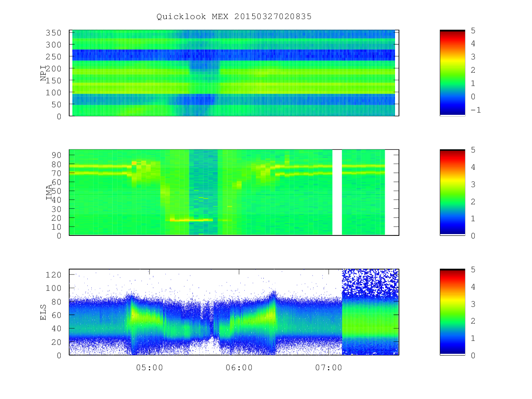Screen dimensions: 532x399
Task: Click the dark blue band near 250 in NPI
Action: [234, 55]
